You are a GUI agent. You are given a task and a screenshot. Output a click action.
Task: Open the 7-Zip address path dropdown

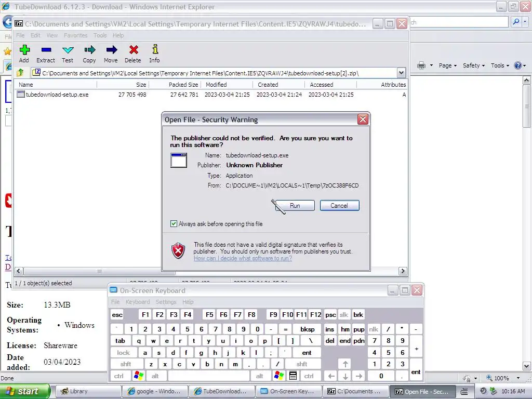[402, 73]
